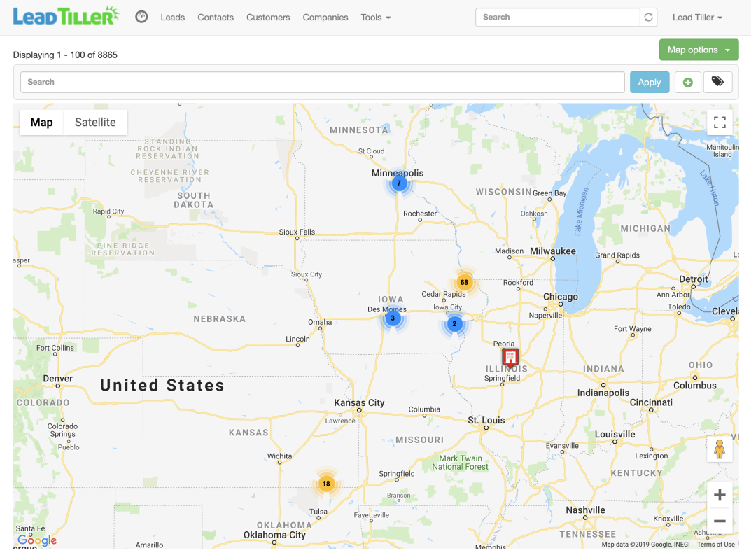The height and width of the screenshot is (560, 751).
Task: Click the cluster marker showing 68
Action: point(463,283)
